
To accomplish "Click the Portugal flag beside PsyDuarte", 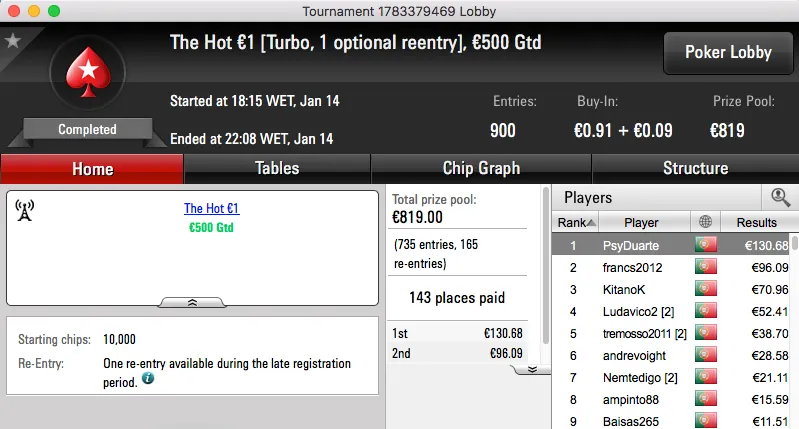I will point(708,245).
